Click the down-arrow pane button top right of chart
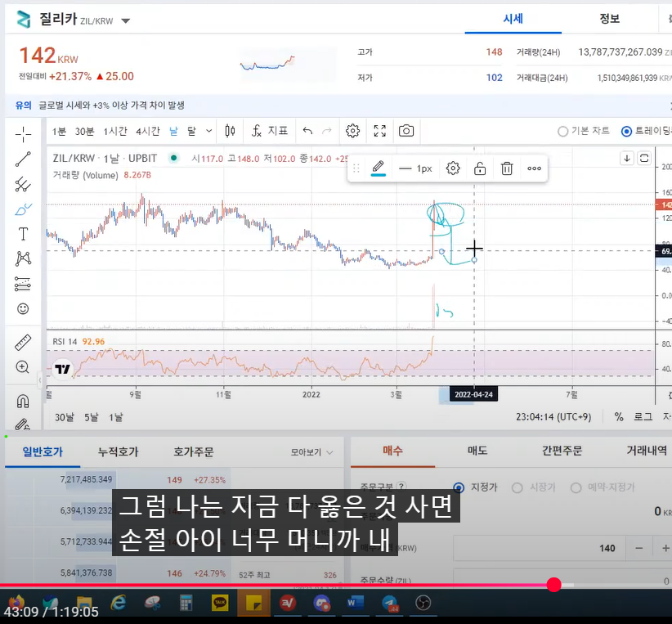The width and height of the screenshot is (672, 624). click(x=626, y=158)
